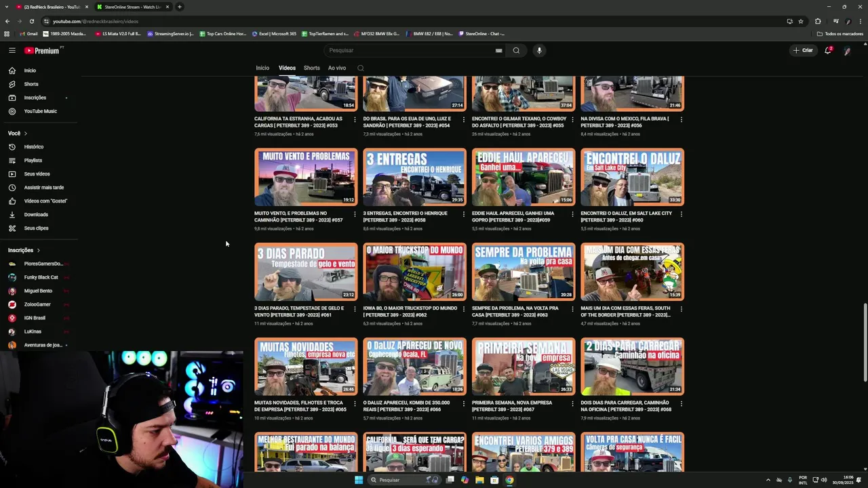
Task: Click the YouTube Premium logo
Action: (x=43, y=50)
